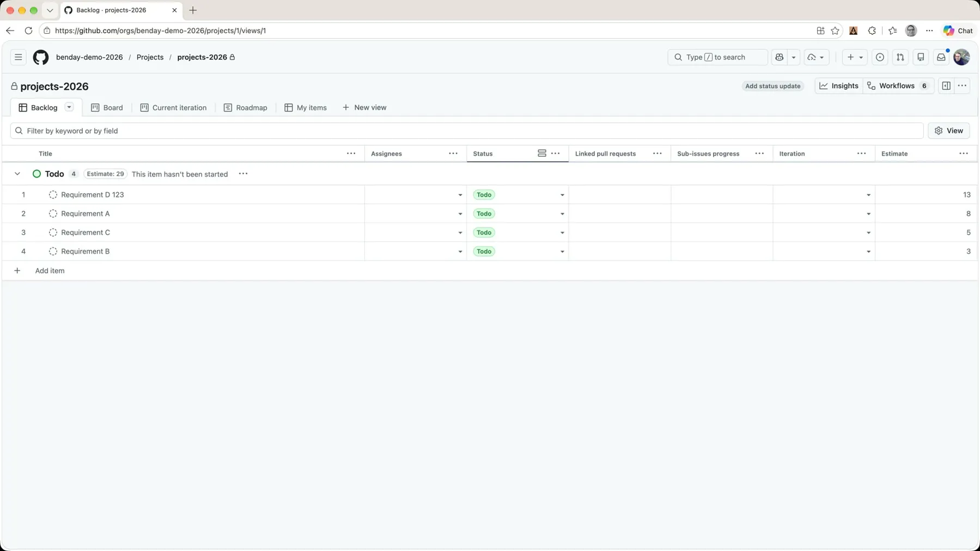Switch to the Current iteration tab
Image resolution: width=980 pixels, height=551 pixels.
pyautogui.click(x=173, y=108)
